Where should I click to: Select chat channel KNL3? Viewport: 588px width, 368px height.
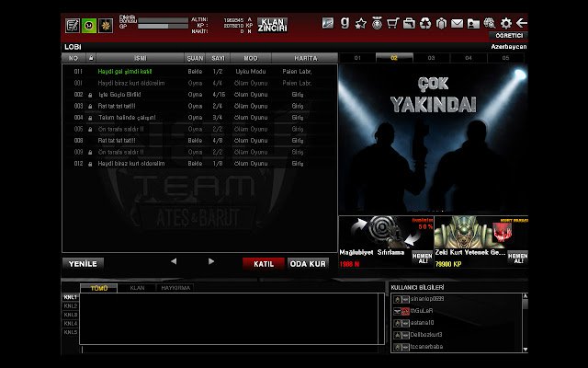click(x=71, y=315)
